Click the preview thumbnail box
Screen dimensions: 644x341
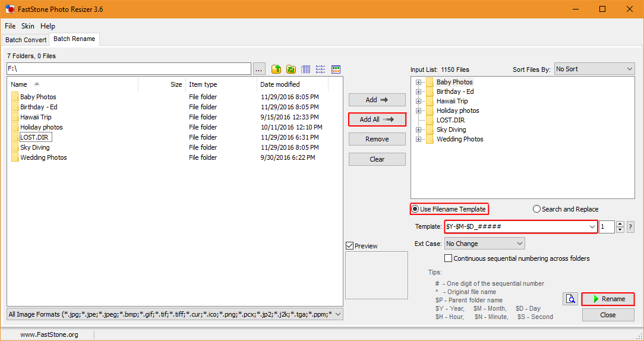tap(377, 275)
